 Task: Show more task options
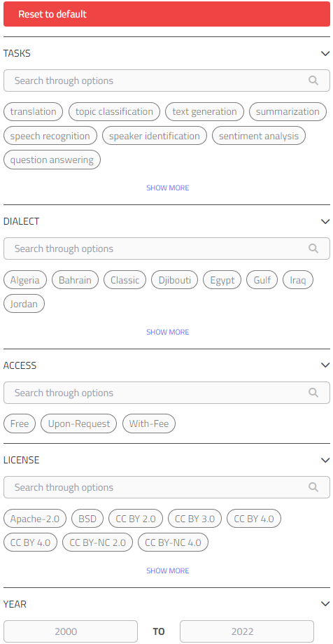pos(167,188)
